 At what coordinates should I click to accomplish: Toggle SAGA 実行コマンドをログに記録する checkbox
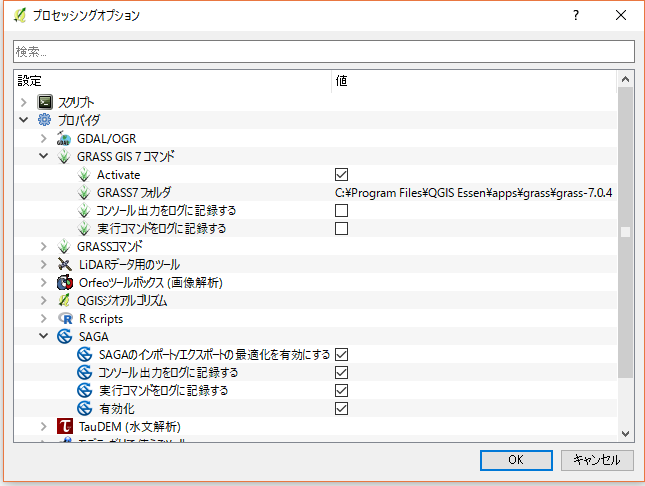pos(341,391)
